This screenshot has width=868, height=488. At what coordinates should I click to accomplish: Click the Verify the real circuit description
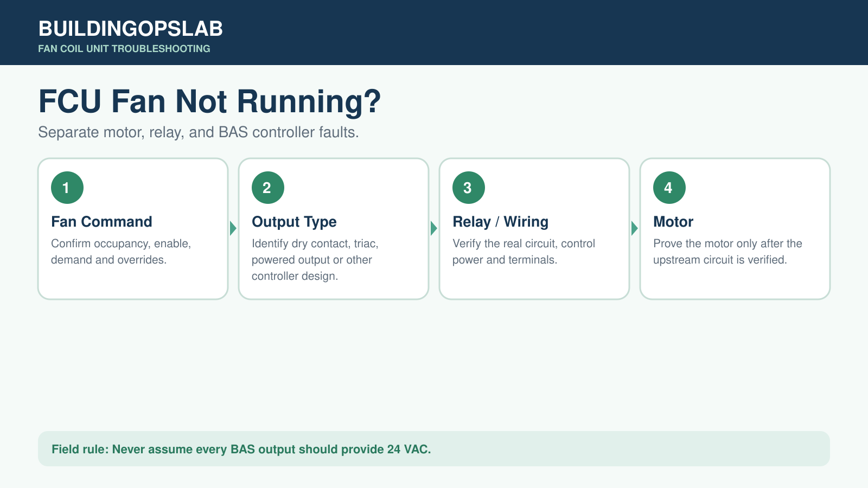pyautogui.click(x=524, y=252)
